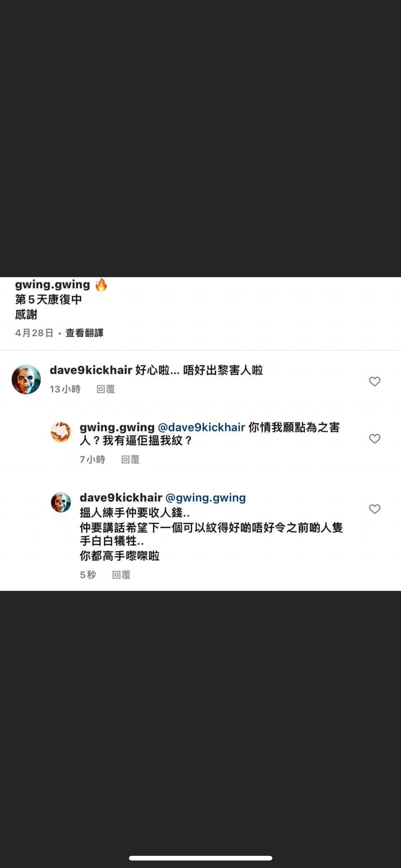The width and height of the screenshot is (401, 868).
Task: Reply to the 13小時 comment via 回覆
Action: pos(106,389)
